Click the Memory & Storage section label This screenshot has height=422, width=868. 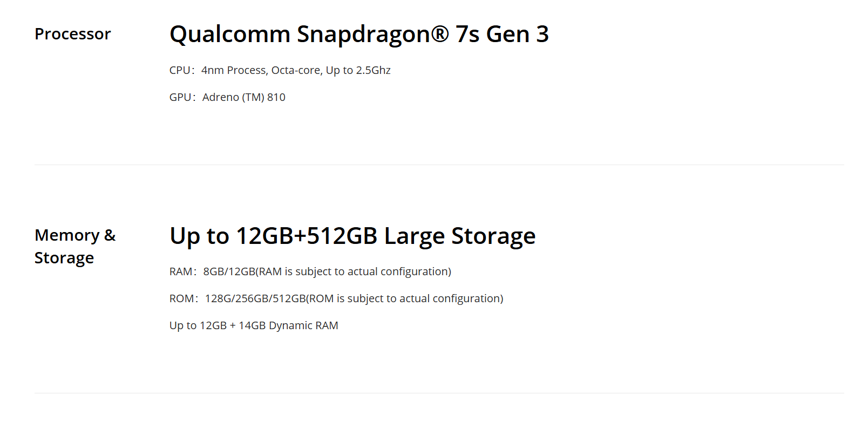pyautogui.click(x=74, y=247)
